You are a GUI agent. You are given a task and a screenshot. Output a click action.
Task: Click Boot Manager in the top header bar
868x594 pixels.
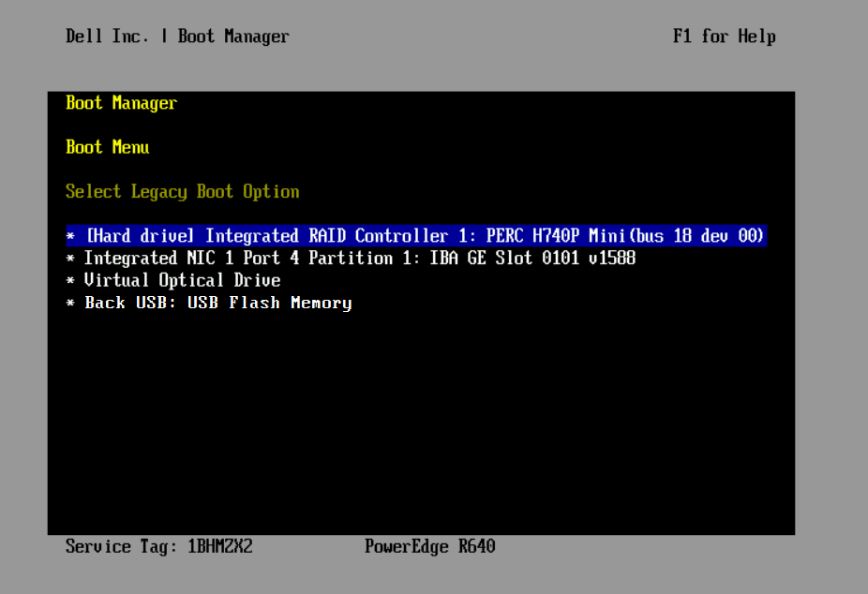click(233, 37)
